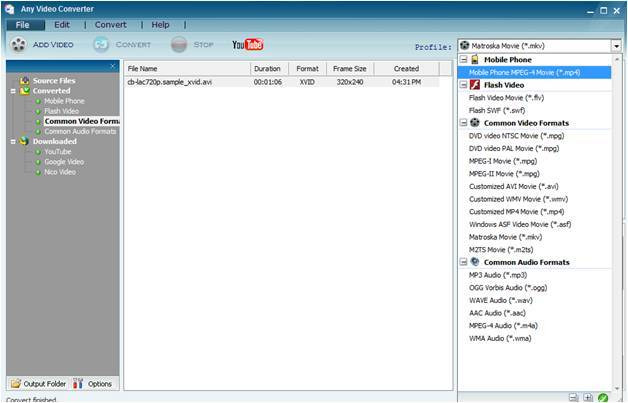Click the Add Video button label
This screenshot has width=628, height=403.
[53, 45]
